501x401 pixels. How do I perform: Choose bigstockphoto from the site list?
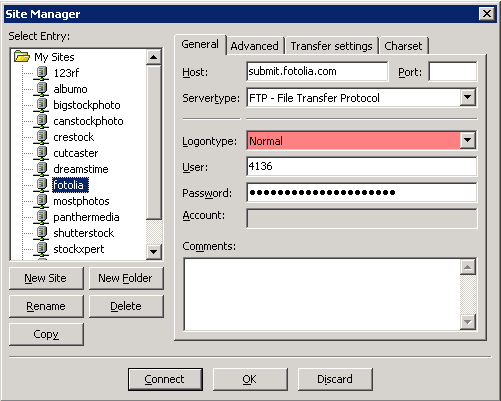[x=87, y=105]
